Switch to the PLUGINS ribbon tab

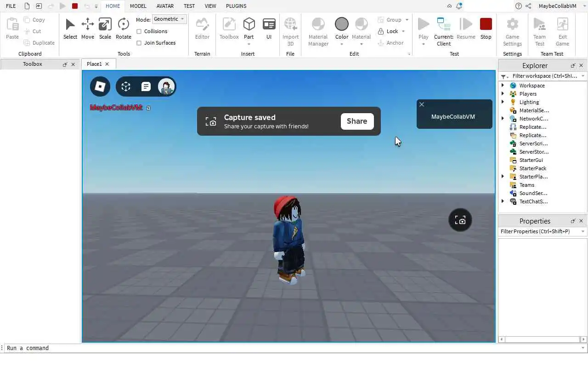[x=236, y=6]
